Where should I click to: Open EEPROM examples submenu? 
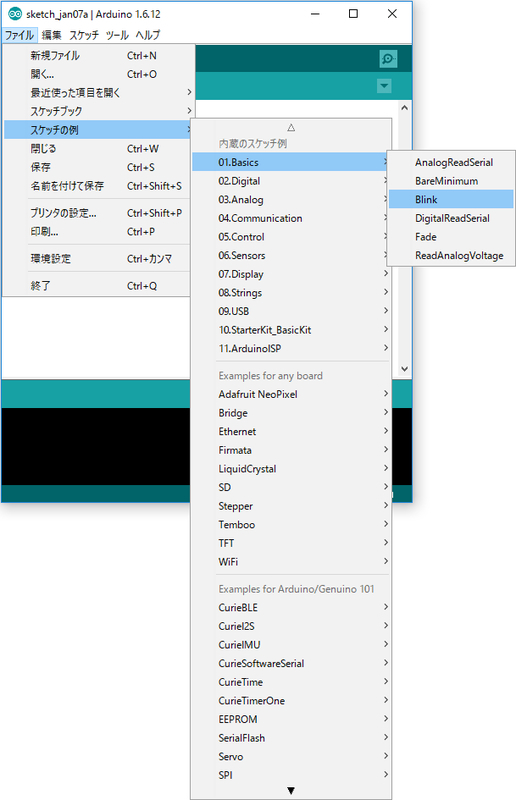[x=291, y=719]
